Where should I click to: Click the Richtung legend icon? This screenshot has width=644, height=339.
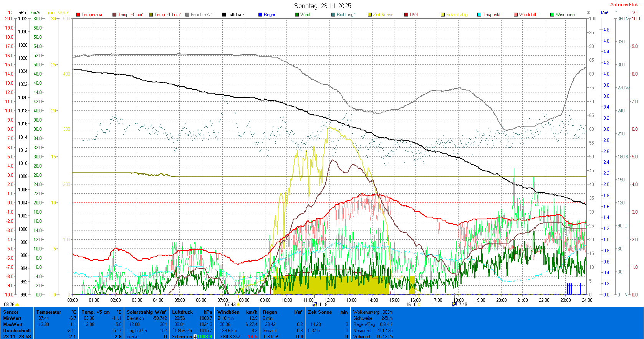(x=333, y=15)
